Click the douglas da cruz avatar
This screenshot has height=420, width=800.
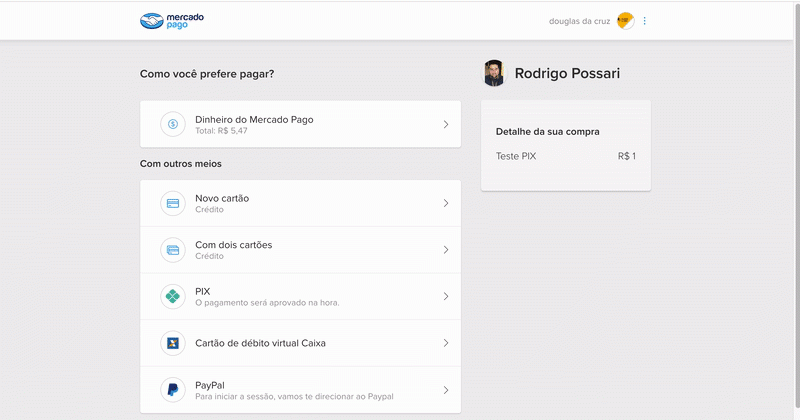[626, 21]
